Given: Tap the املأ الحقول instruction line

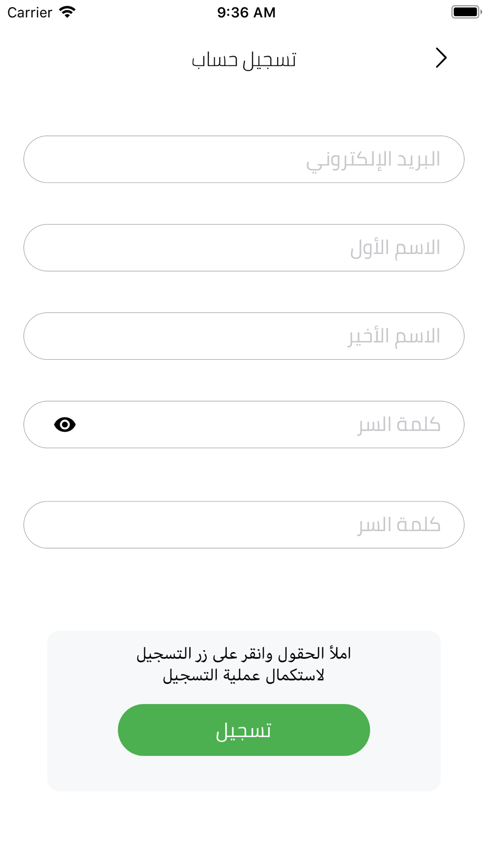Looking at the screenshot, I should pos(244,654).
